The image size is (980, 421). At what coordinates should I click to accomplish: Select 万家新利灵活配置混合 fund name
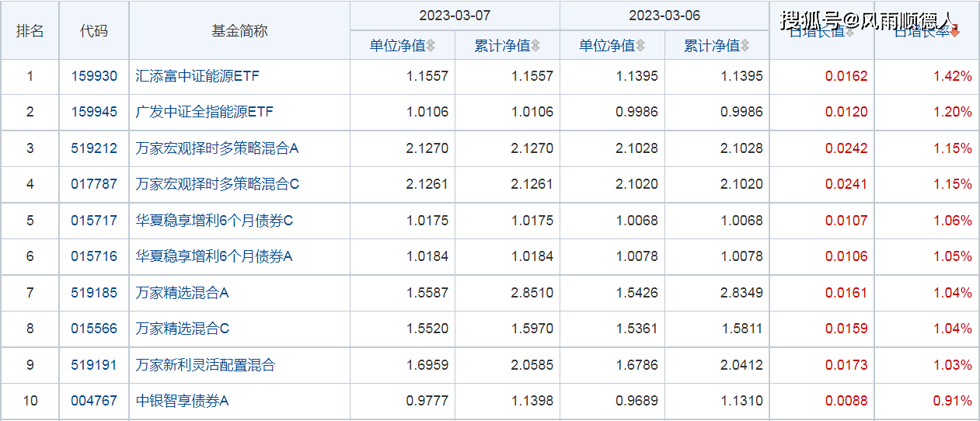coord(205,365)
